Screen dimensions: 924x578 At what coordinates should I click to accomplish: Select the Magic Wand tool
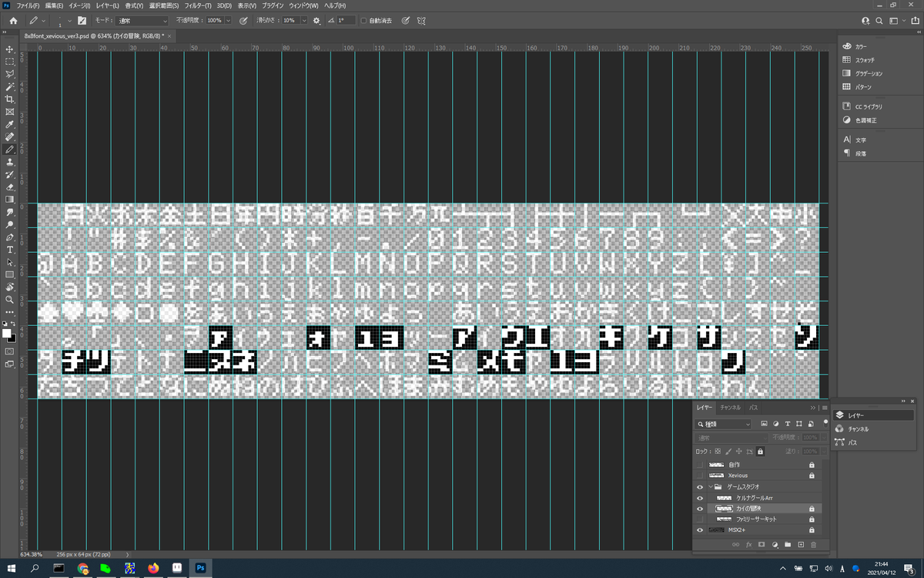(10, 86)
